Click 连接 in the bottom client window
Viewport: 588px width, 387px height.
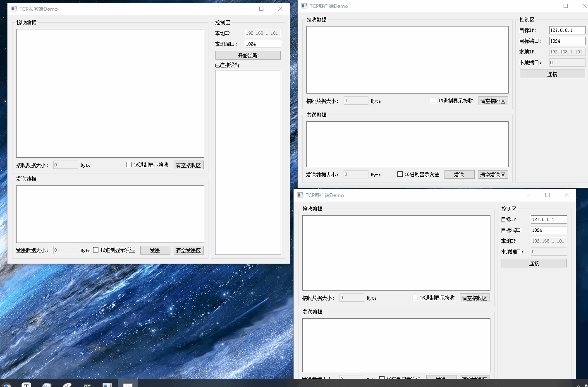(534, 263)
